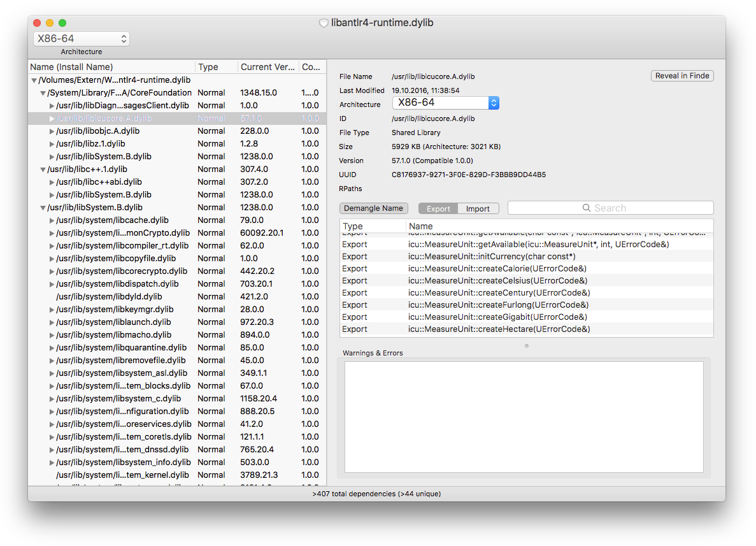Screen dimensions: 756x546
Task: Expand the /usr/lib/libz.1.dylib row
Action: [52, 144]
